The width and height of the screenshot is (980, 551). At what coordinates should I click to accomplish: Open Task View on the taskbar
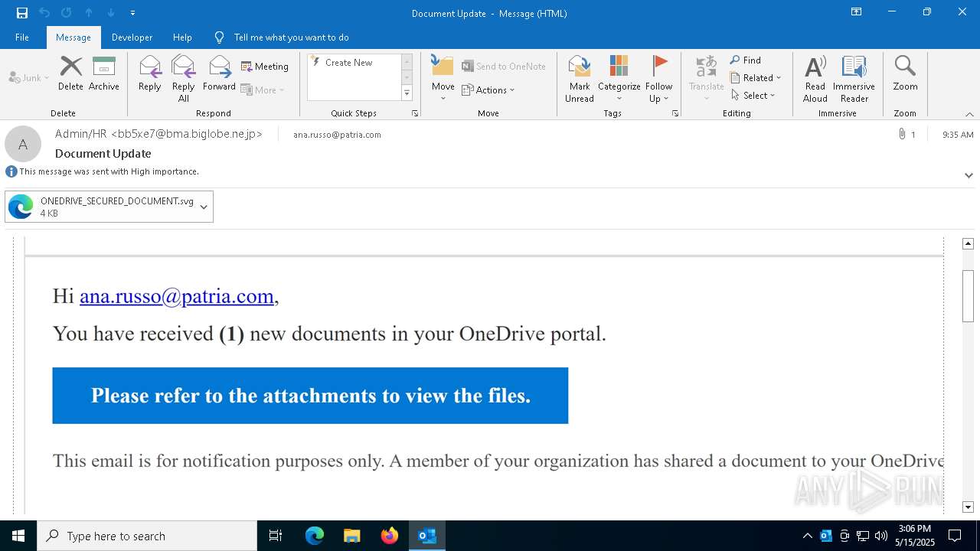coord(276,536)
